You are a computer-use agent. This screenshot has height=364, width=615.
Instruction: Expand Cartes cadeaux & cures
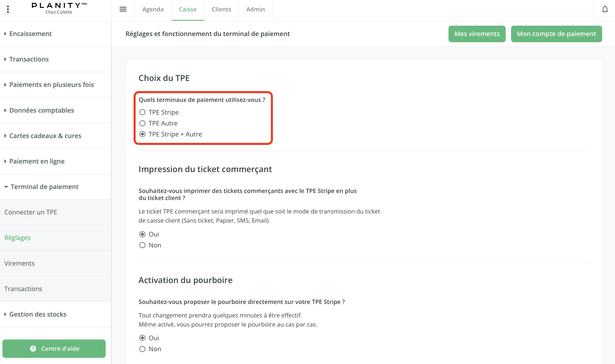[45, 136]
